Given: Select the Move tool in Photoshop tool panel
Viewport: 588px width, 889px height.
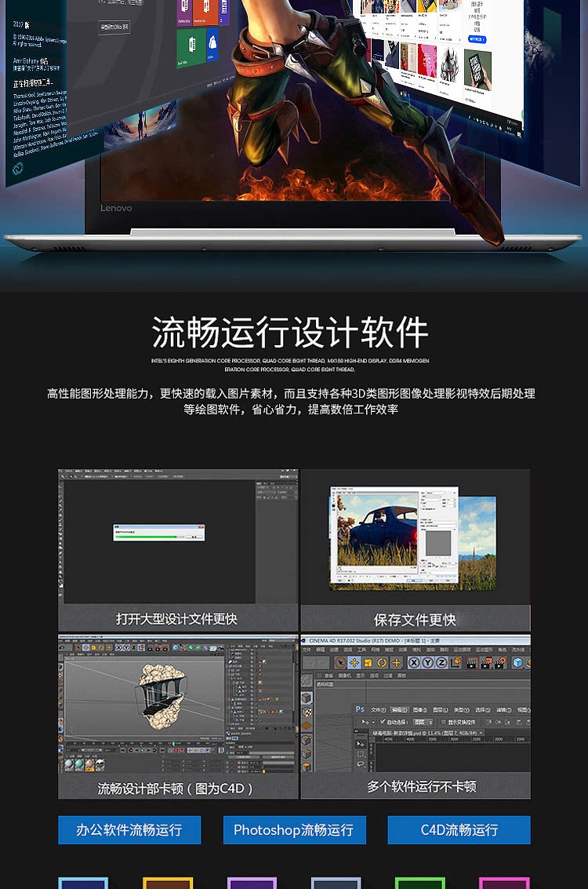Looking at the screenshot, I should pos(361,744).
